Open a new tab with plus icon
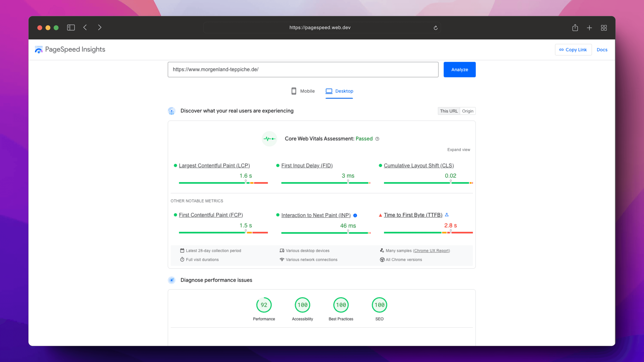644x362 pixels. click(589, 28)
